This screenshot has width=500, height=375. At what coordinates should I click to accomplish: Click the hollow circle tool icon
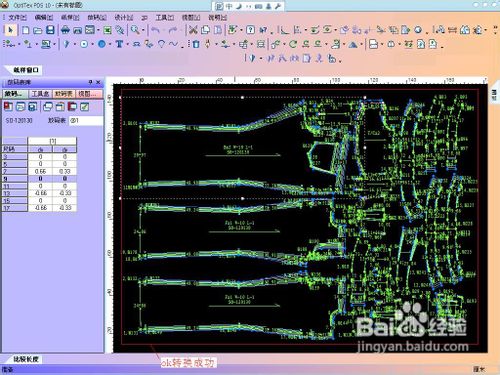[84, 44]
